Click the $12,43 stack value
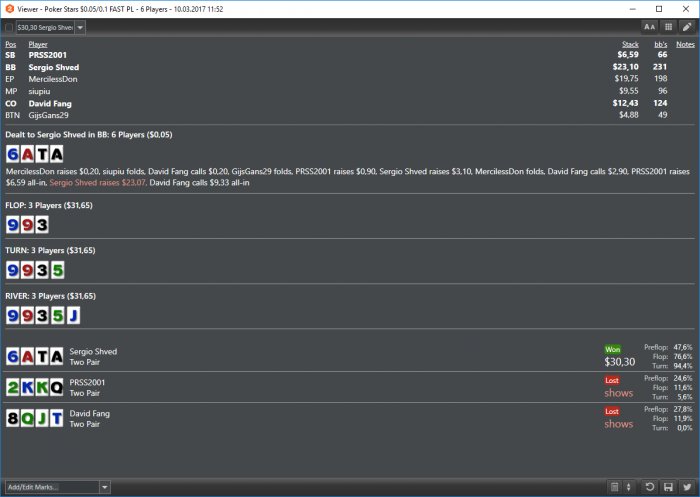700x497 pixels. tap(625, 103)
